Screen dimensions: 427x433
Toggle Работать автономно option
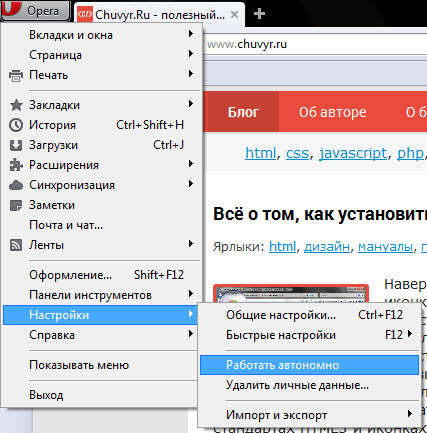click(x=309, y=365)
